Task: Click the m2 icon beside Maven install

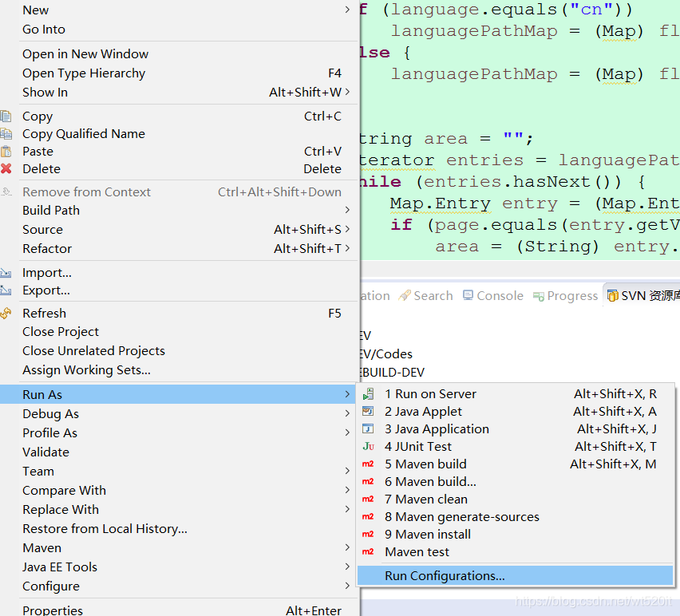Action: pos(368,535)
